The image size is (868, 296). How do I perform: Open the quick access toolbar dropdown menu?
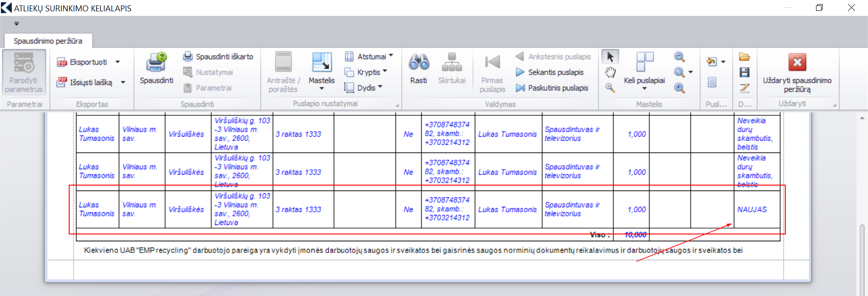[x=17, y=24]
